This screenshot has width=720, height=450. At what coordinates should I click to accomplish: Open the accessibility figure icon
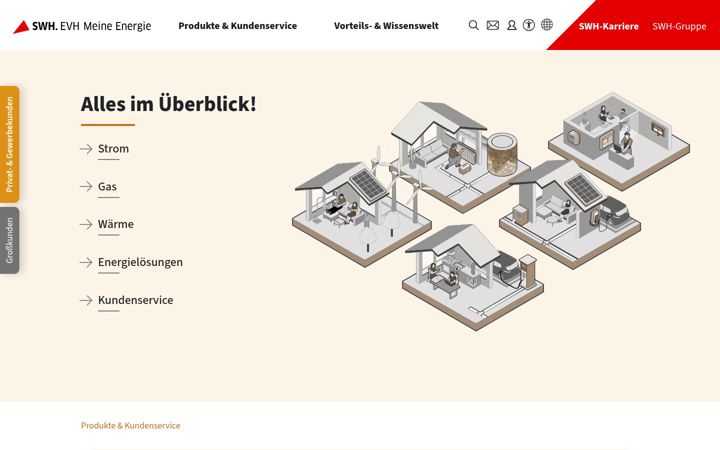pos(529,25)
